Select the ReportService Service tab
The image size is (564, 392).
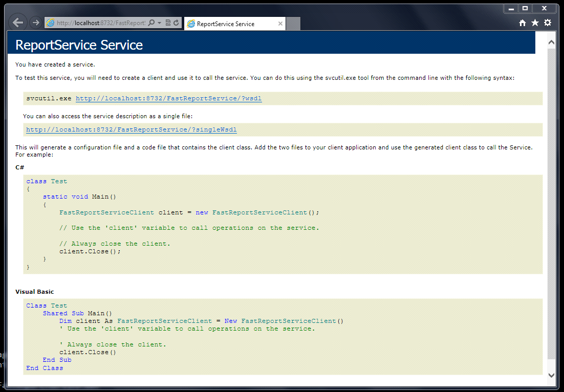[x=235, y=24]
